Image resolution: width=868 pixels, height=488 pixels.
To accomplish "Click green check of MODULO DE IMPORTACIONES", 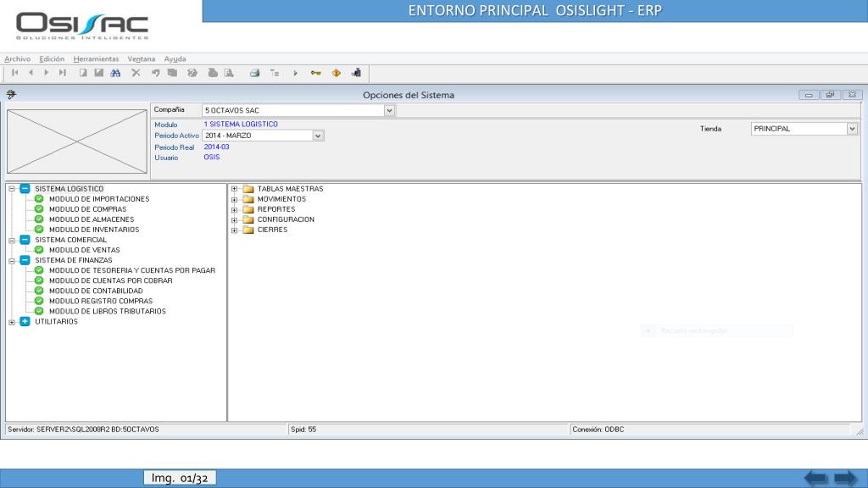I will click(39, 198).
